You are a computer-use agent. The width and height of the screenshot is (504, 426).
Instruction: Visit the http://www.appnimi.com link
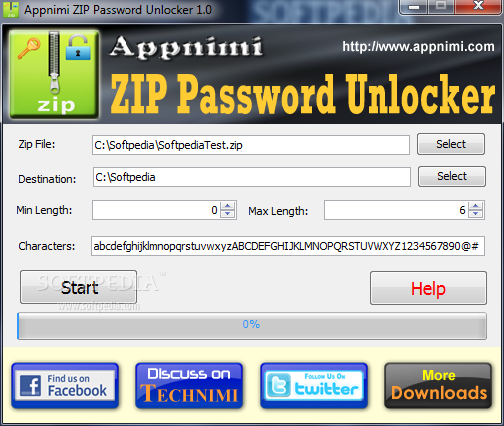[x=418, y=47]
